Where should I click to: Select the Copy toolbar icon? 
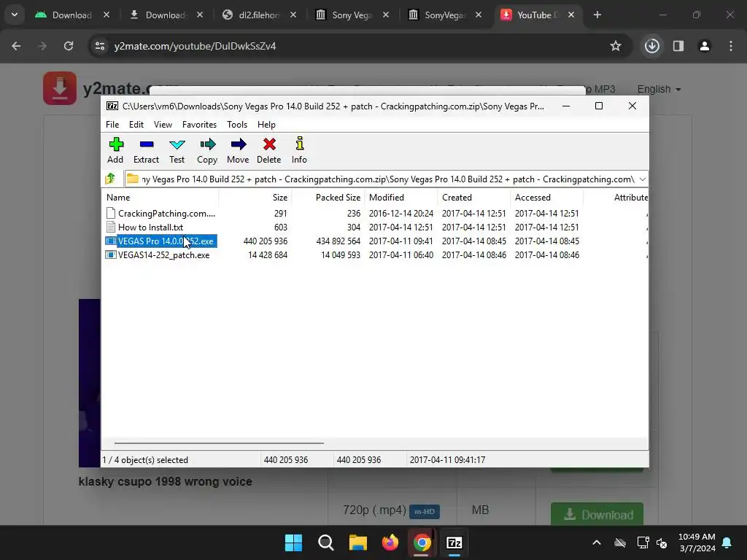point(207,150)
